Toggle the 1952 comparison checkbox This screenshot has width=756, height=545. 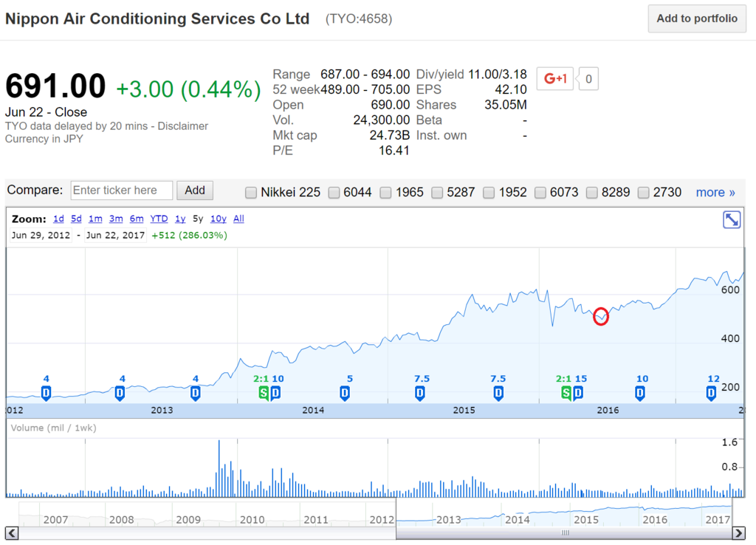coord(489,193)
